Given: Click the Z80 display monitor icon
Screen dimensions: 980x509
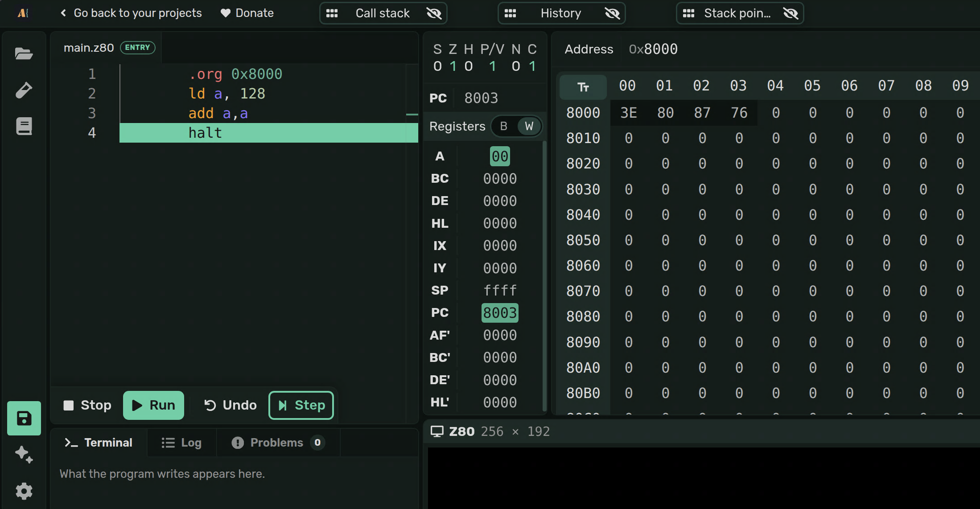Looking at the screenshot, I should coord(437,431).
